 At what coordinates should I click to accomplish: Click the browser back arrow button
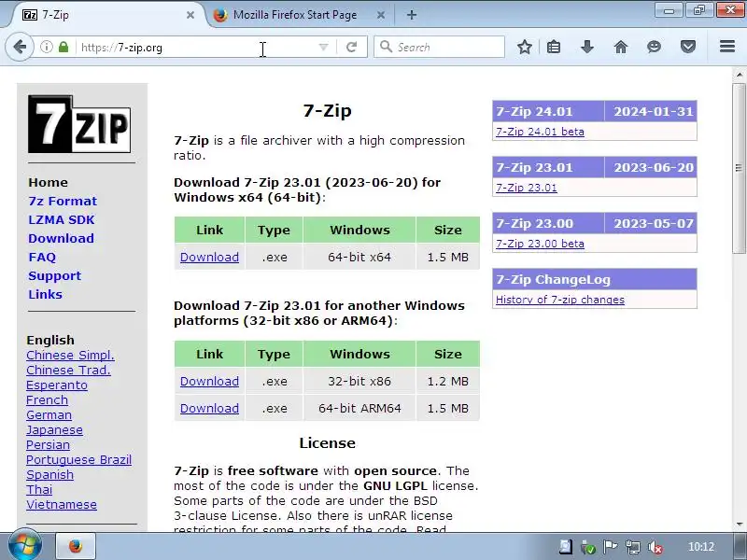click(20, 47)
